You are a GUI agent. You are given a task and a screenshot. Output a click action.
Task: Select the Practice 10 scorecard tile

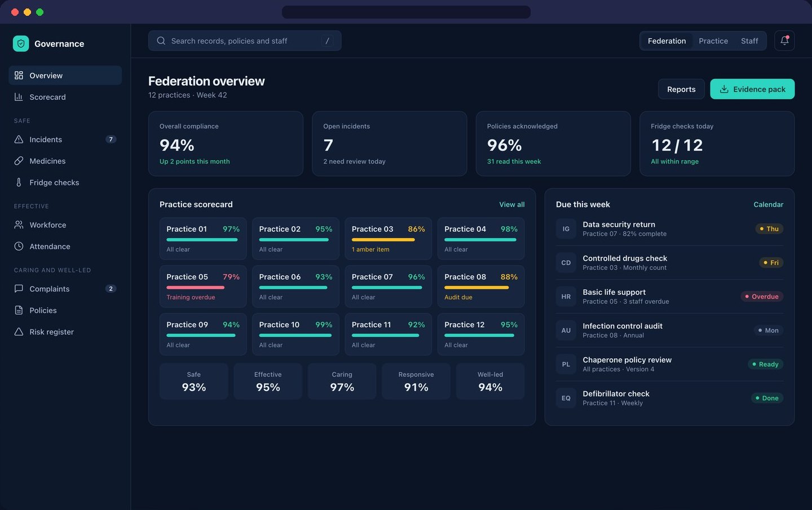(x=295, y=334)
